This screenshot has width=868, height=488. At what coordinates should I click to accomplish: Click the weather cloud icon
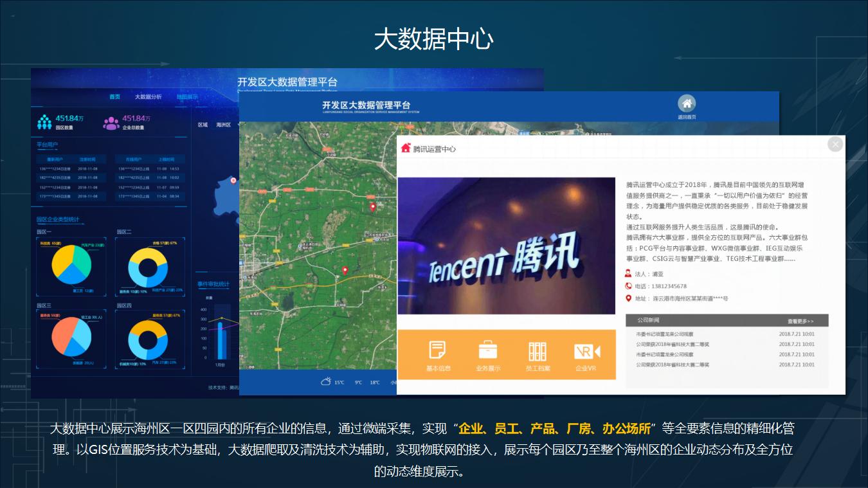pyautogui.click(x=326, y=382)
